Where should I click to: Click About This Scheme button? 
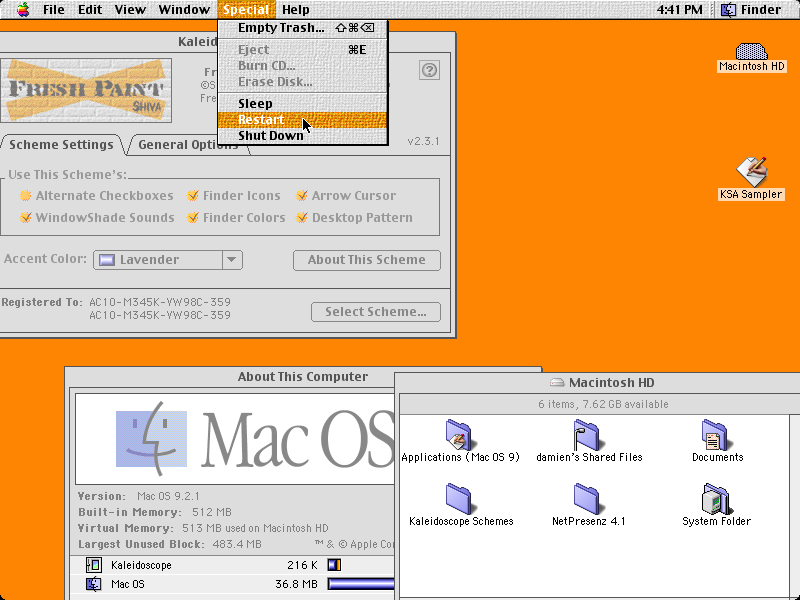click(x=367, y=260)
